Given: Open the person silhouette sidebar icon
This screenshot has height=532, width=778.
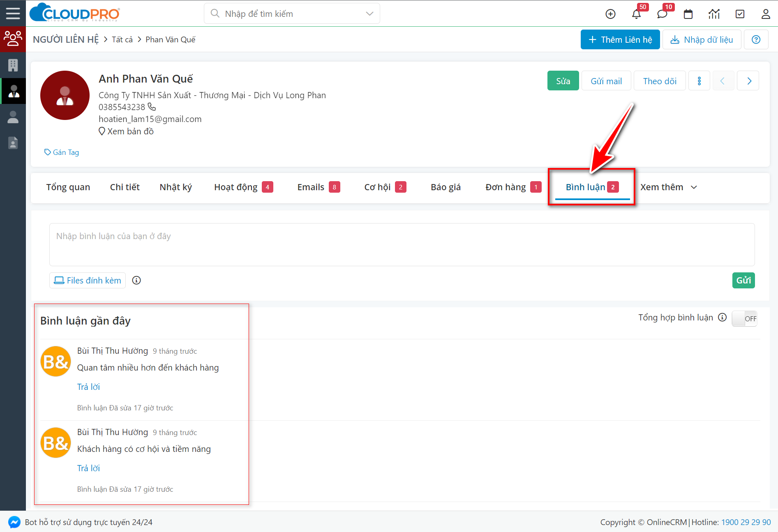Looking at the screenshot, I should coord(13,117).
